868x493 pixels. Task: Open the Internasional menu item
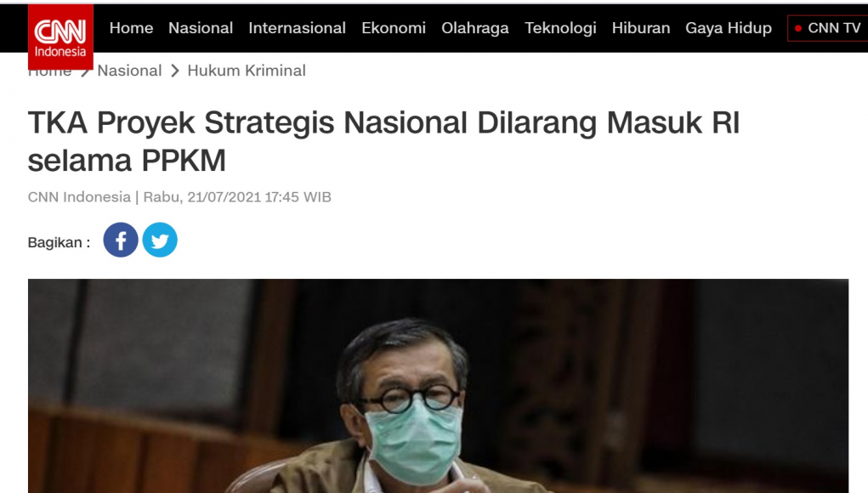tap(297, 28)
